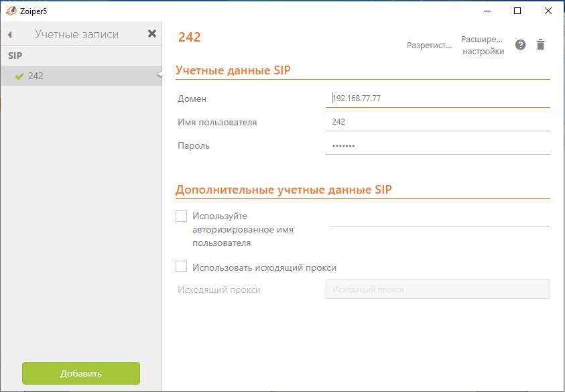The width and height of the screenshot is (565, 392).
Task: Minimize the Zoiper5 window
Action: pyautogui.click(x=487, y=11)
